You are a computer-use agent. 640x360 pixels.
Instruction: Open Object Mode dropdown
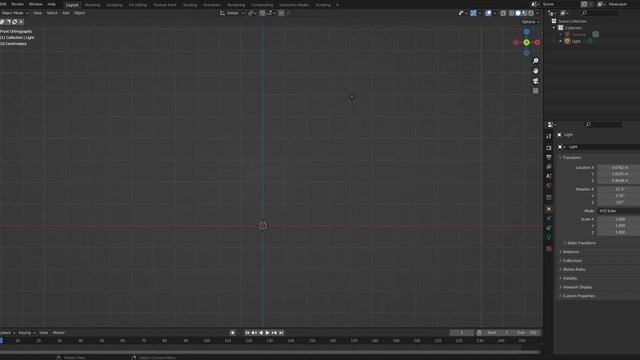point(15,13)
